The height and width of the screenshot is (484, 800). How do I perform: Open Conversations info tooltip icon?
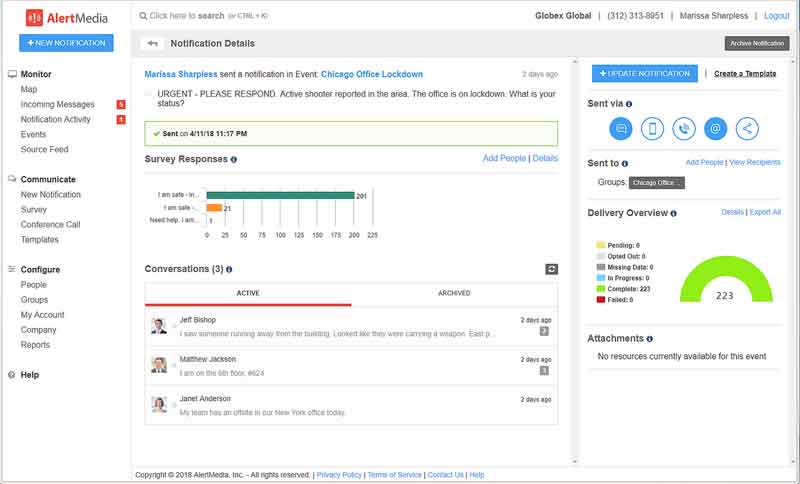click(x=229, y=269)
